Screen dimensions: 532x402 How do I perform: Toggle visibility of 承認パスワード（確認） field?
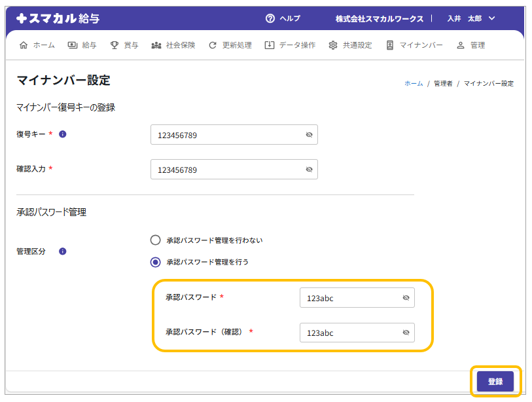click(x=406, y=333)
